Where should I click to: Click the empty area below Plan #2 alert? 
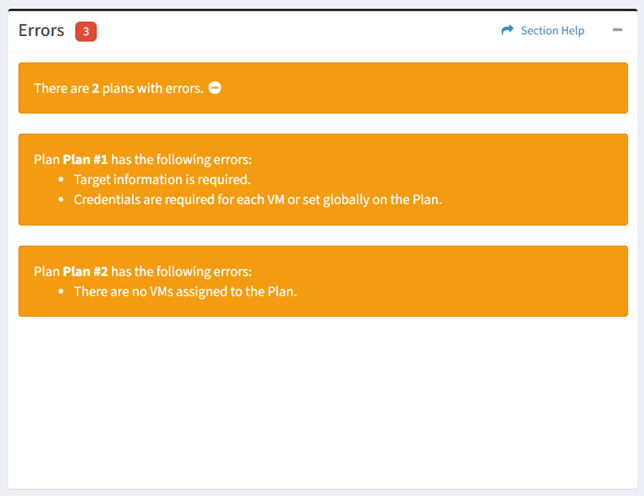coord(322,400)
